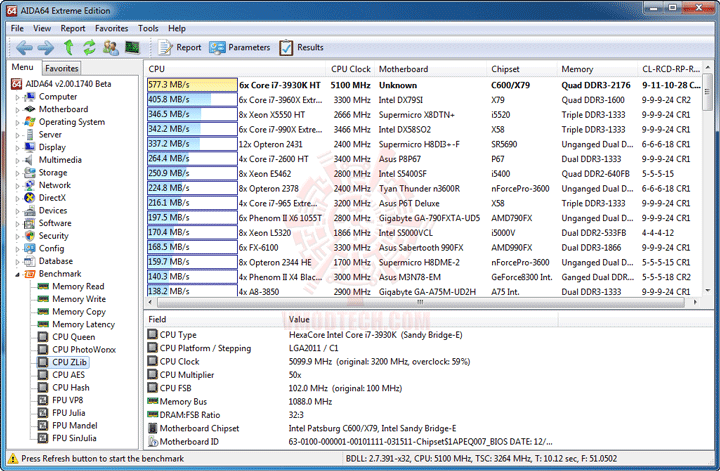Select the Operating System Windows icon

click(x=30, y=122)
